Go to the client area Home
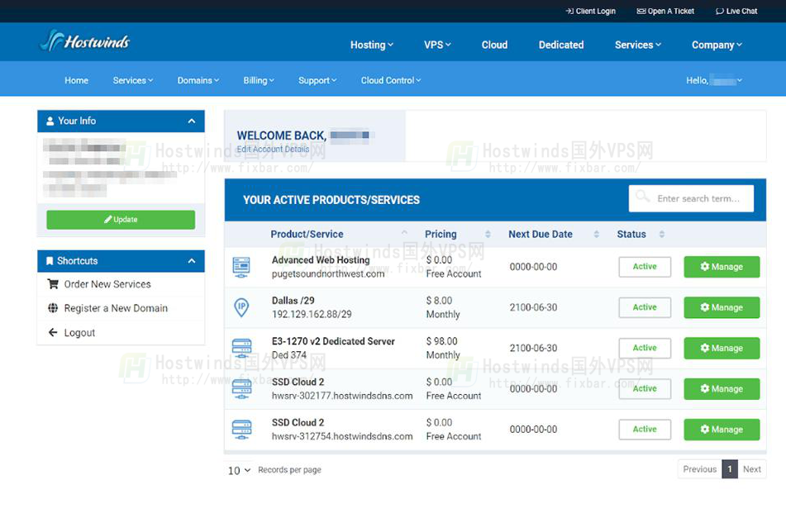 coord(76,80)
